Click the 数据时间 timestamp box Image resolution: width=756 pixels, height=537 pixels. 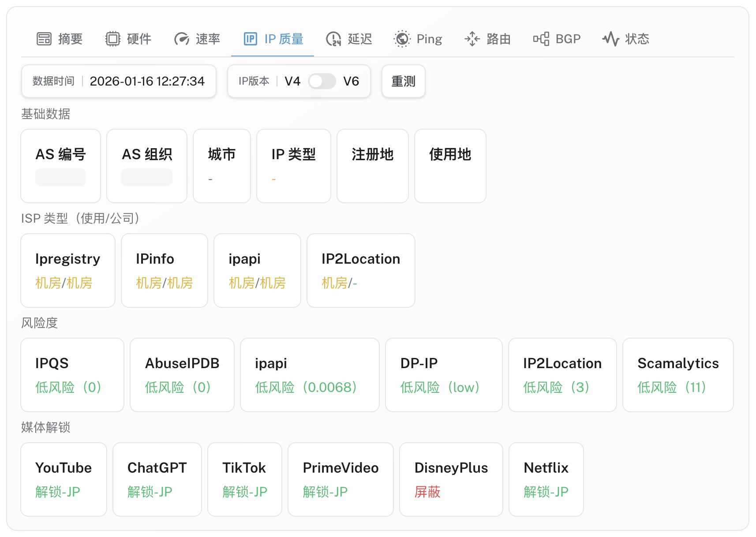click(119, 82)
